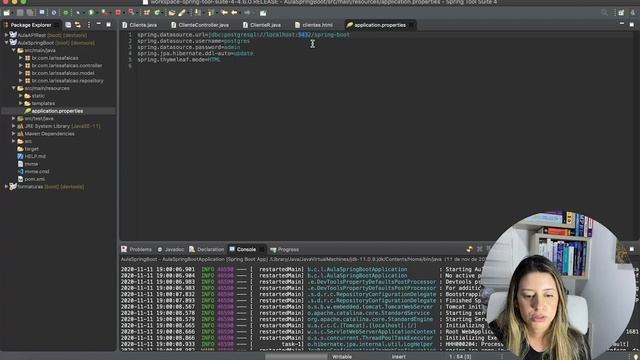Collapse the AulaSpringBoot project
The height and width of the screenshot is (360, 640).
point(7,42)
